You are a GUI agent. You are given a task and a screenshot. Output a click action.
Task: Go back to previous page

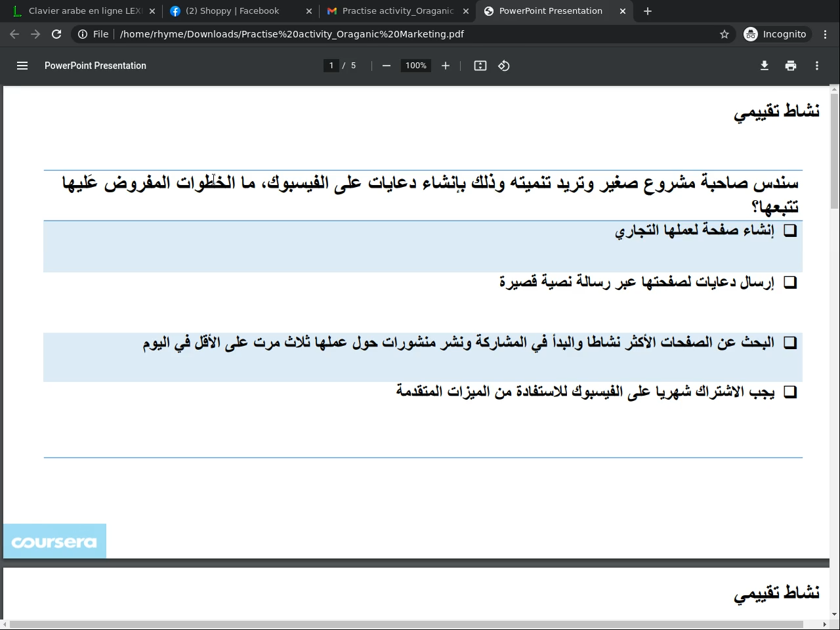coord(14,34)
